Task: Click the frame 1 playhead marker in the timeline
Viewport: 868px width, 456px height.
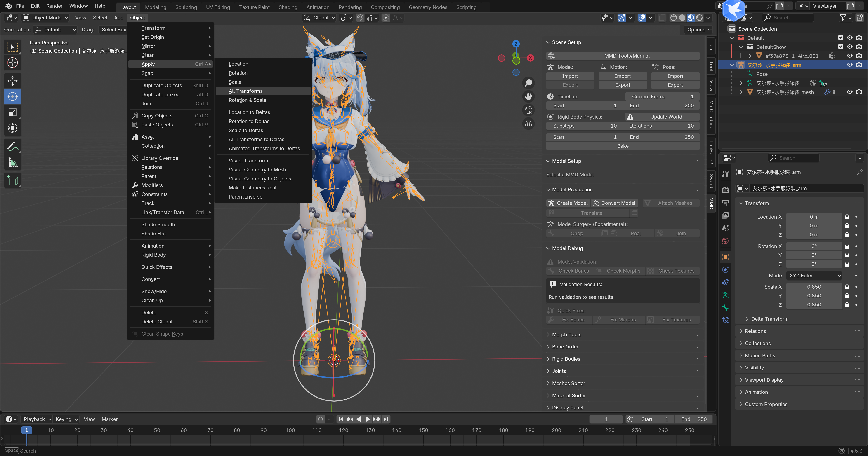Action: (x=27, y=430)
